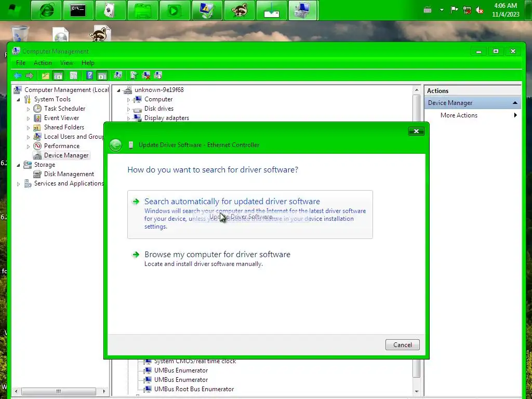Select the Display adapters category

coord(167,118)
